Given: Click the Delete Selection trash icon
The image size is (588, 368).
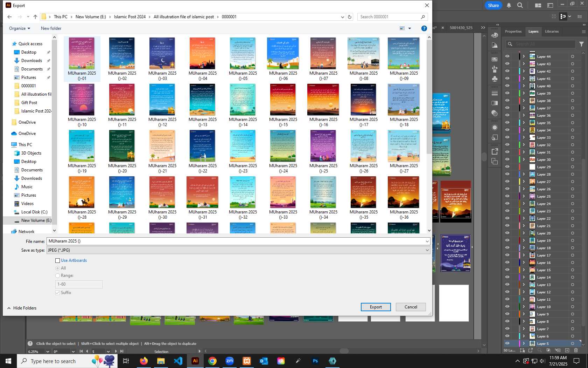Looking at the screenshot, I should click(x=576, y=350).
